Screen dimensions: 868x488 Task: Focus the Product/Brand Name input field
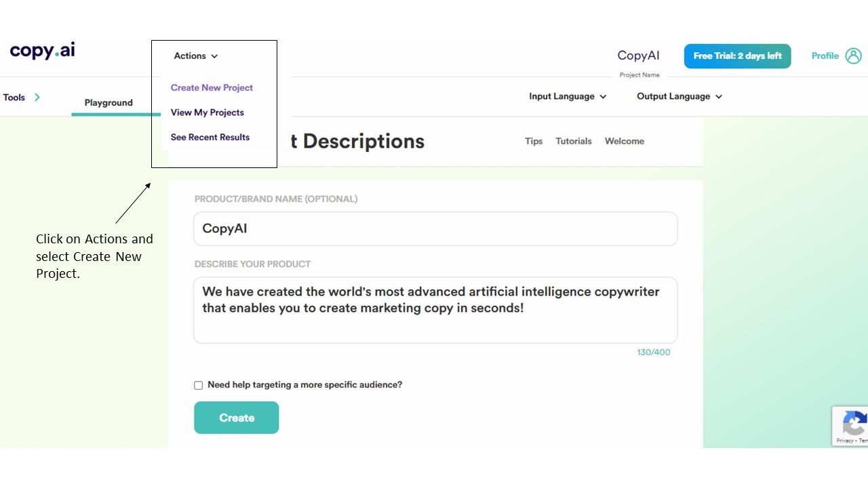pos(435,229)
